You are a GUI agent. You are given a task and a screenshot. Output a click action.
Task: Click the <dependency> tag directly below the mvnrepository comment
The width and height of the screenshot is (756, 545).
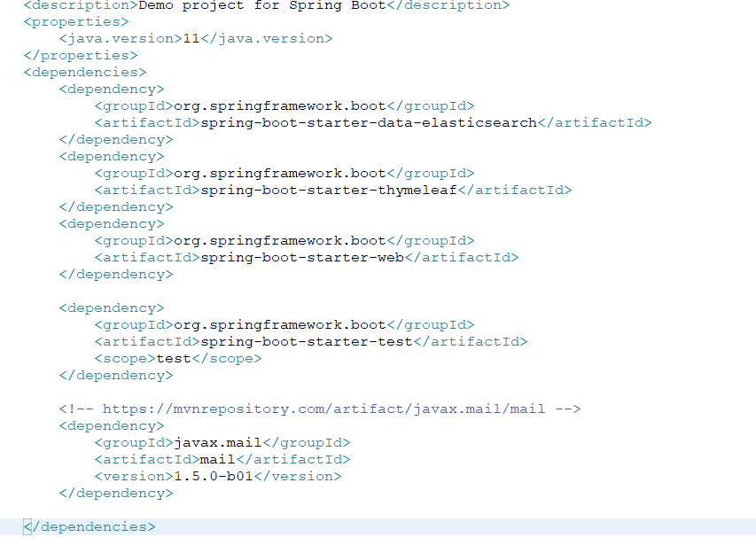coord(112,426)
